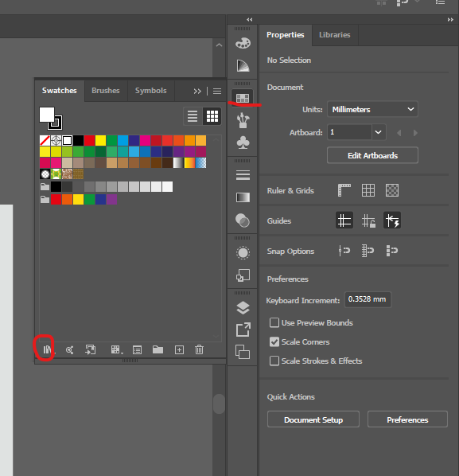Toggle Show Guides button
Image resolution: width=459 pixels, height=476 pixels.
344,220
